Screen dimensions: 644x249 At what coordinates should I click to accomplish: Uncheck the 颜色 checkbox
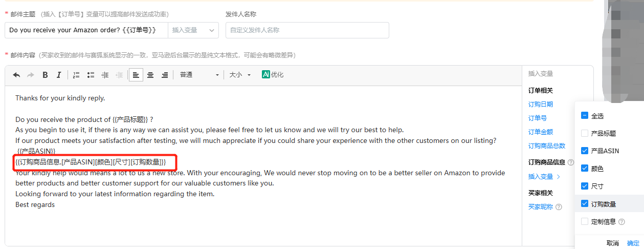(585, 168)
